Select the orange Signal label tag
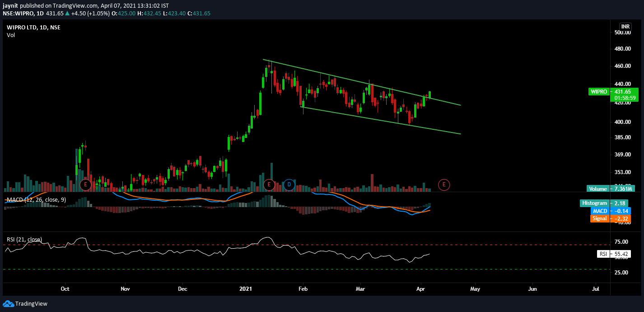This screenshot has width=644, height=312. pos(599,218)
